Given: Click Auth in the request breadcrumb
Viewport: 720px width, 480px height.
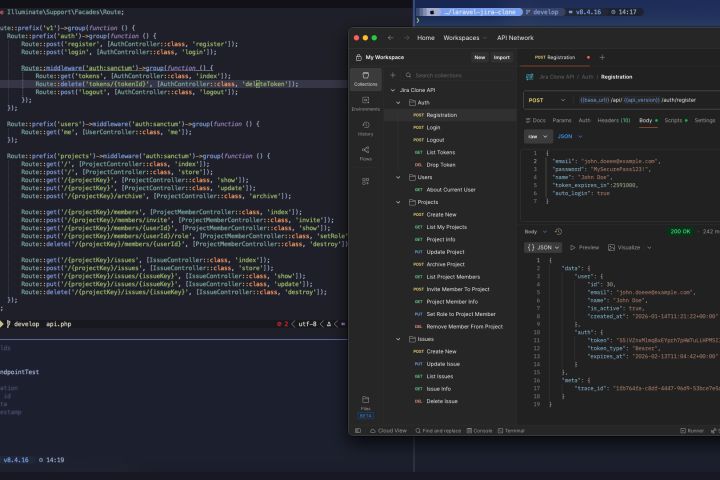Looking at the screenshot, I should 587,77.
